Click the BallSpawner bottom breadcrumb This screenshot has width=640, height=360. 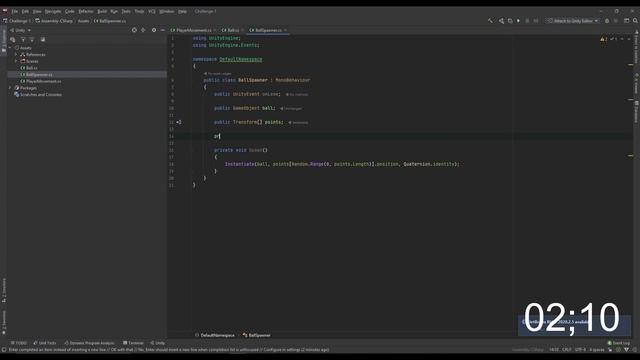[x=257, y=335]
